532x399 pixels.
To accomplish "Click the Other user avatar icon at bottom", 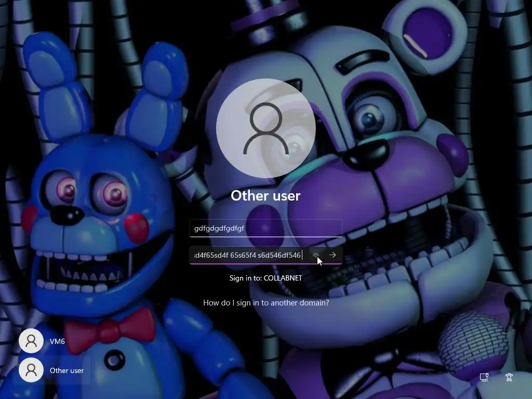I will click(x=31, y=370).
